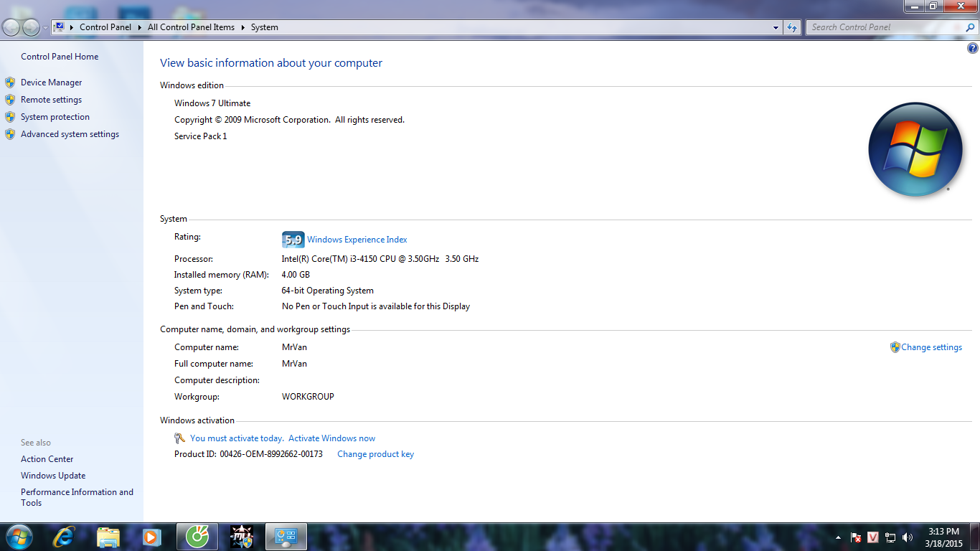Open Action Center flag in tray
The width and height of the screenshot is (980, 551).
[856, 537]
